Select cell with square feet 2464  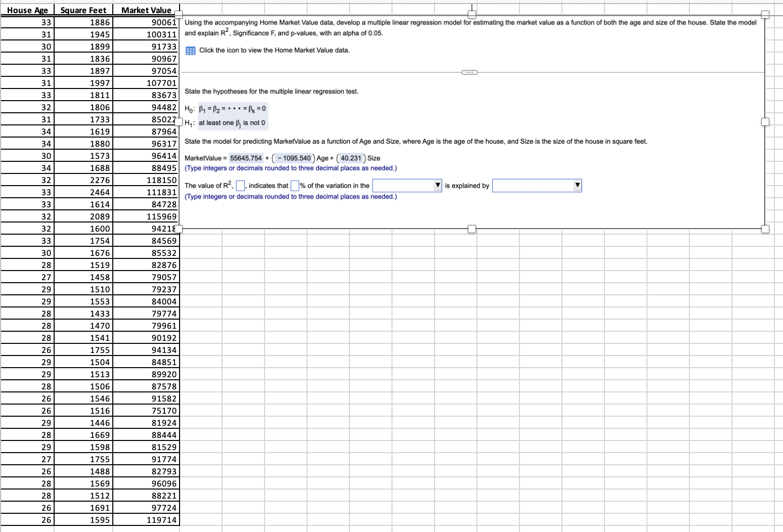coord(83,192)
